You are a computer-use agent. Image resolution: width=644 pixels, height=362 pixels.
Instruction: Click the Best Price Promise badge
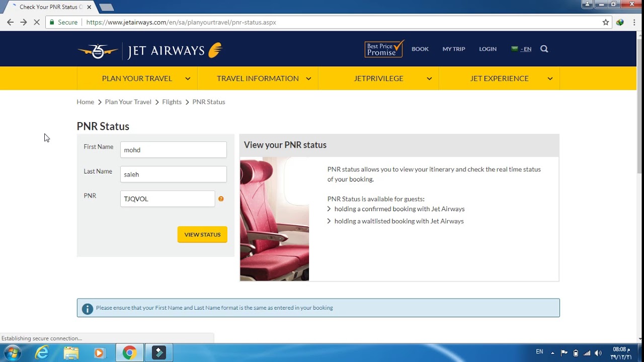(x=384, y=49)
